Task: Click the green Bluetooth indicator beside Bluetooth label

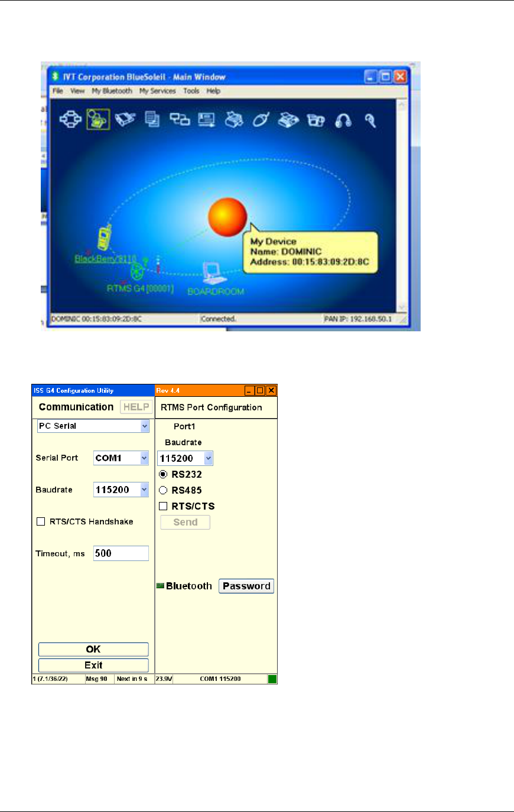Action: click(160, 586)
